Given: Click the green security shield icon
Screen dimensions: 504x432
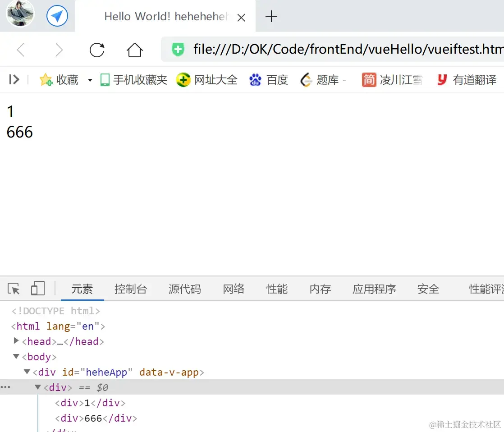Looking at the screenshot, I should pyautogui.click(x=178, y=50).
